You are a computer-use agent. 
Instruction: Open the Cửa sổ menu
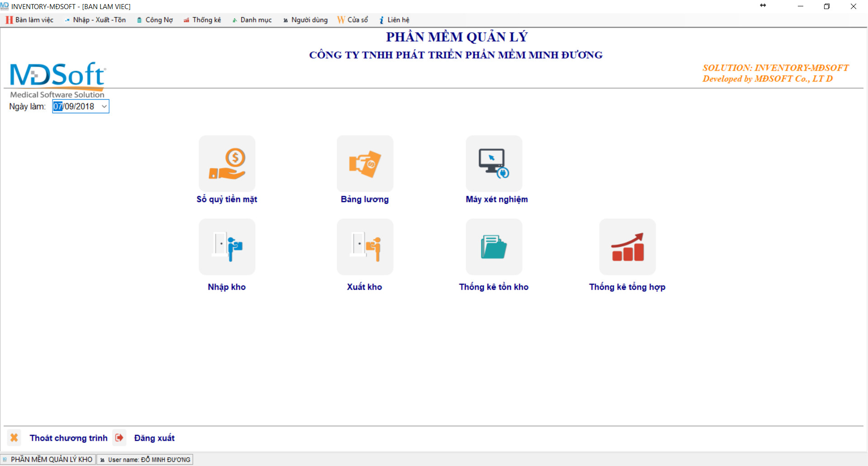click(353, 20)
